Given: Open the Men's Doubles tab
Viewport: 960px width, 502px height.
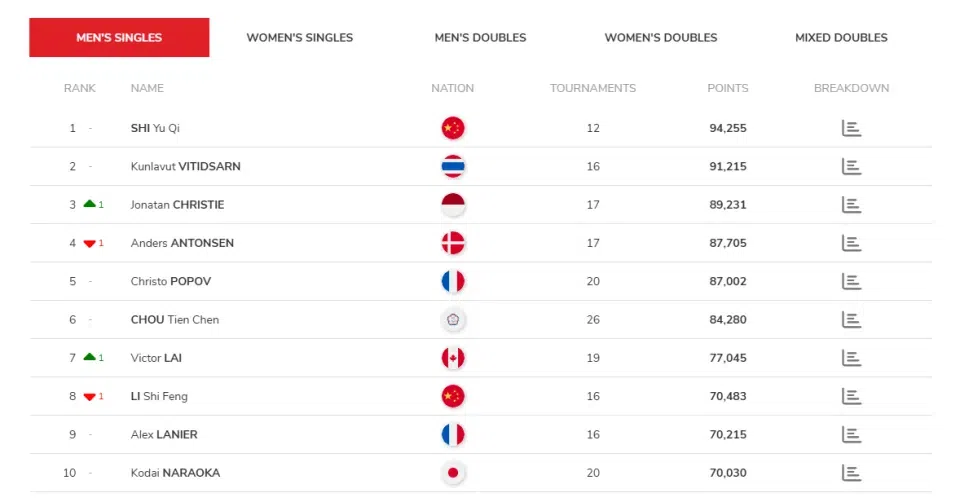Looking at the screenshot, I should click(x=480, y=37).
